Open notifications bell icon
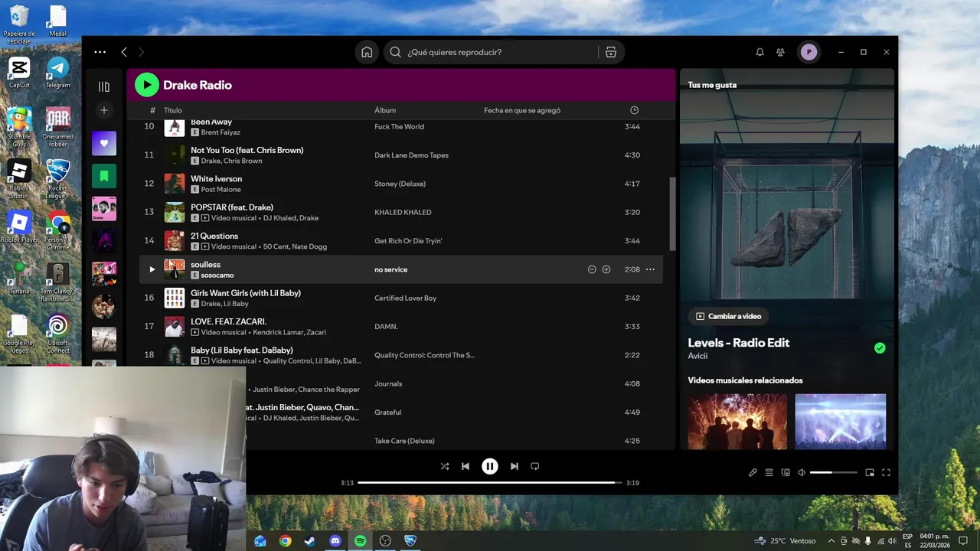 (x=759, y=52)
